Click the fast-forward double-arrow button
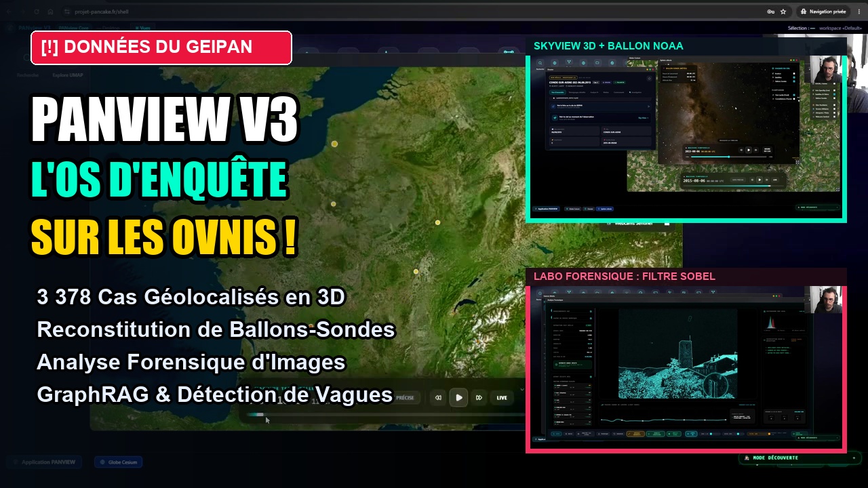The height and width of the screenshot is (488, 868). (x=479, y=398)
